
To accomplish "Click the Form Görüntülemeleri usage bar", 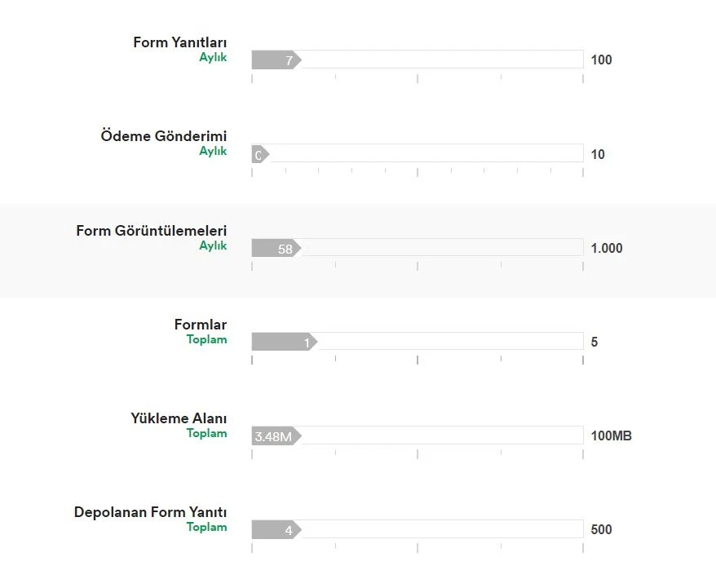I will [416, 247].
